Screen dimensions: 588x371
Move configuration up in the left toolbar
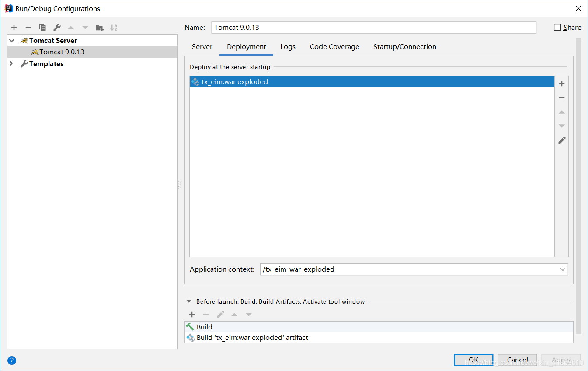pos(71,28)
